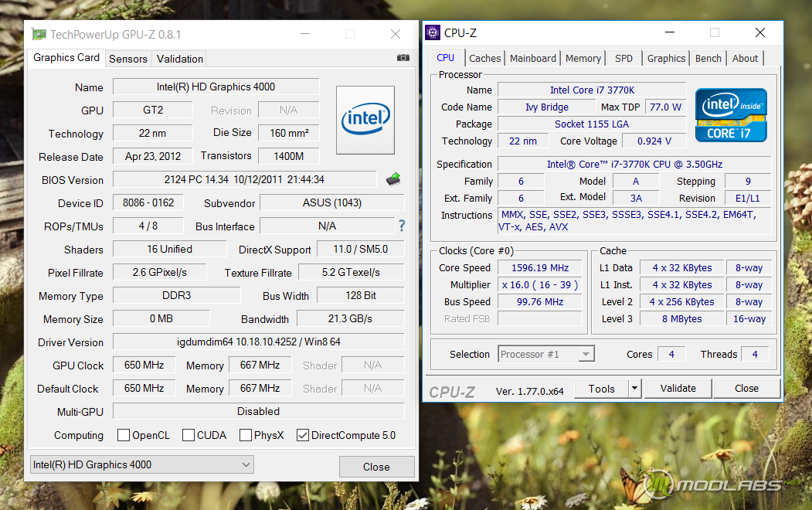The width and height of the screenshot is (812, 510).
Task: Click the Intel Core i7 badge in CPU-Z
Action: [730, 115]
